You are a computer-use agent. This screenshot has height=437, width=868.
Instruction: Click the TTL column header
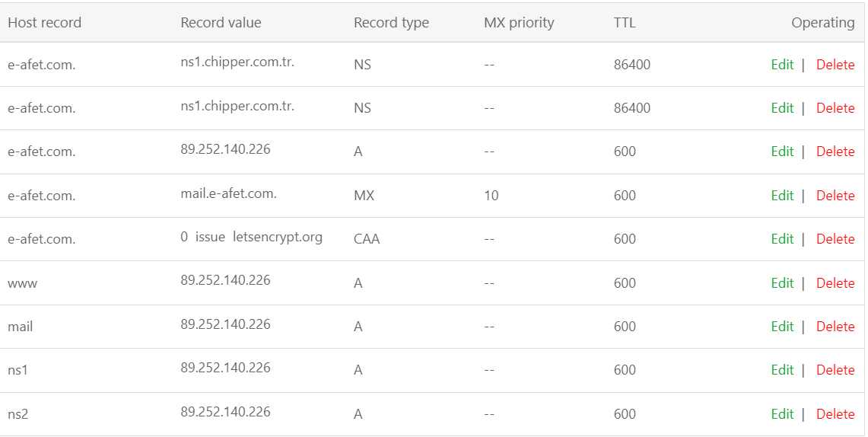[x=625, y=23]
